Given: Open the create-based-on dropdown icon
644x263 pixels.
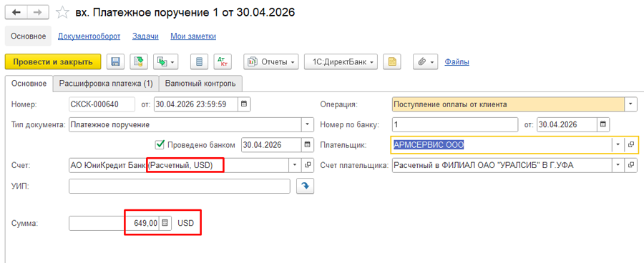Looking at the screenshot, I should pos(165,62).
